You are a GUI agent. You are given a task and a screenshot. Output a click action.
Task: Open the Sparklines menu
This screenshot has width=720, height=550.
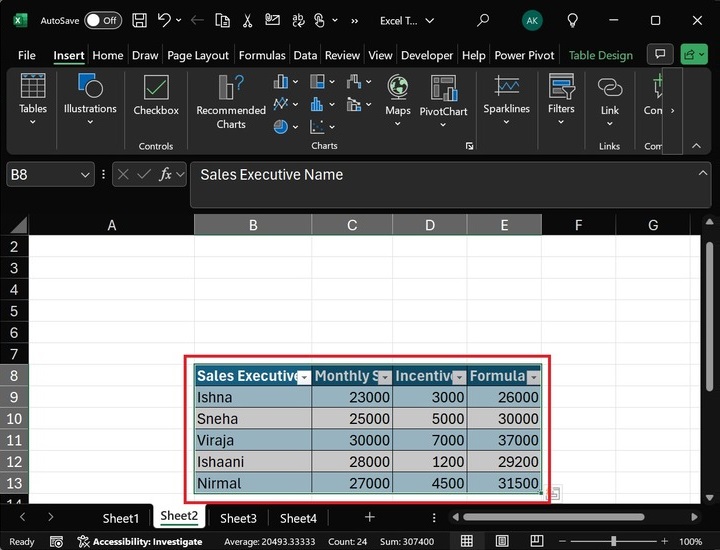click(x=506, y=102)
